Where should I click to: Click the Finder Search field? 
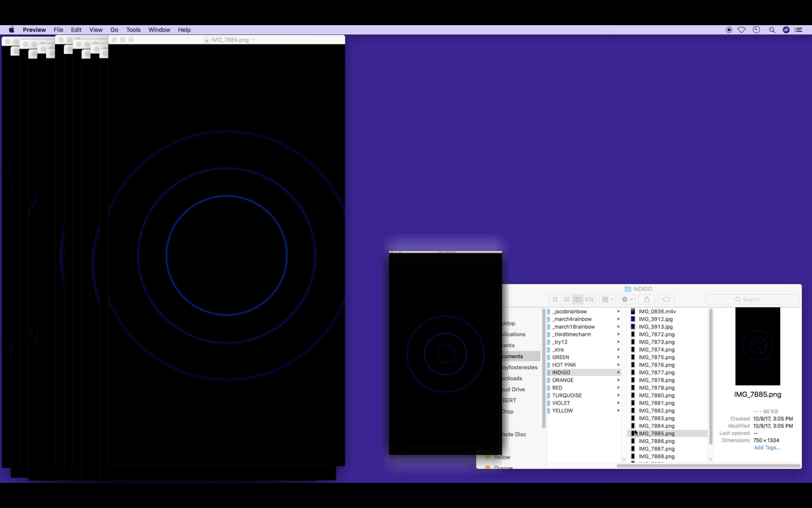click(752, 299)
